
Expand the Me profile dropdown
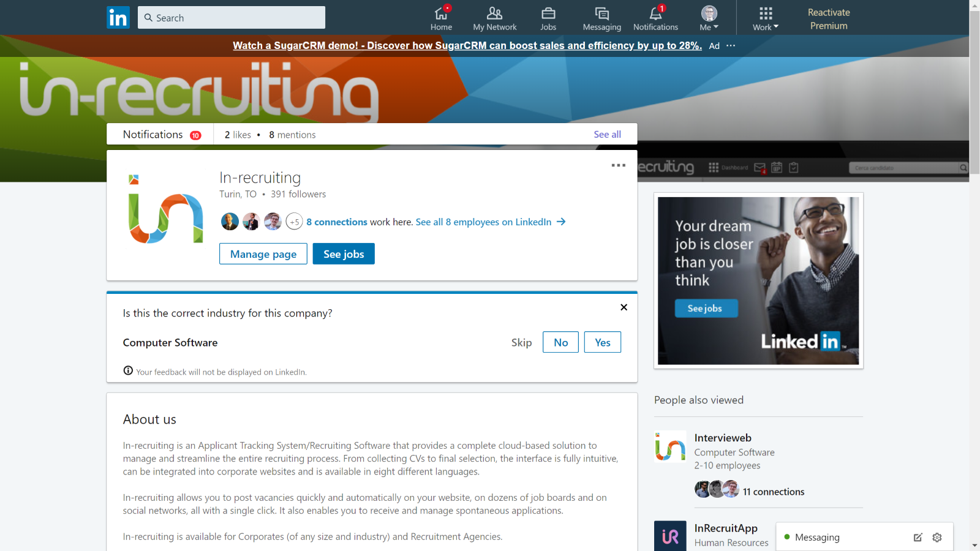coord(709,18)
